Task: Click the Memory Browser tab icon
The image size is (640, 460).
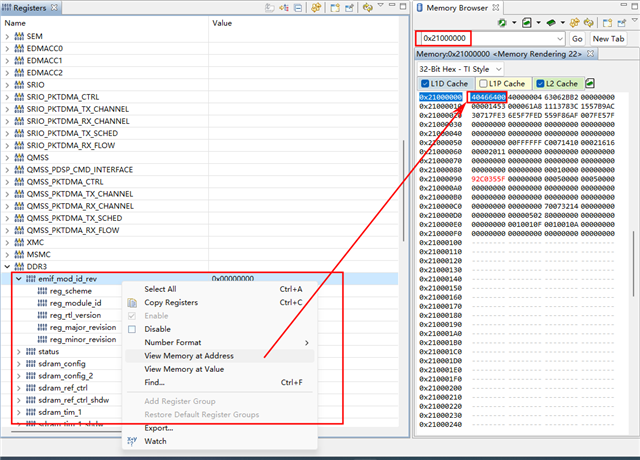Action: pyautogui.click(x=420, y=8)
